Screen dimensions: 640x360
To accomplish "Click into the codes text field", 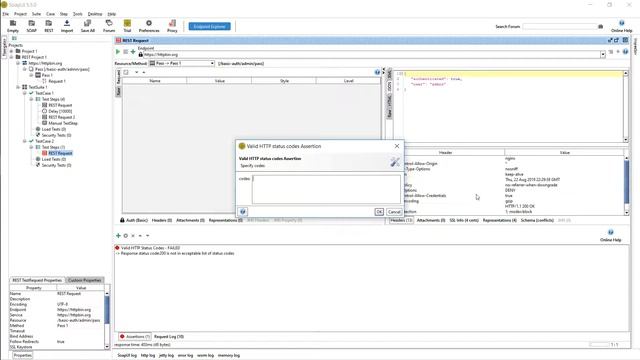I will click(x=326, y=189).
